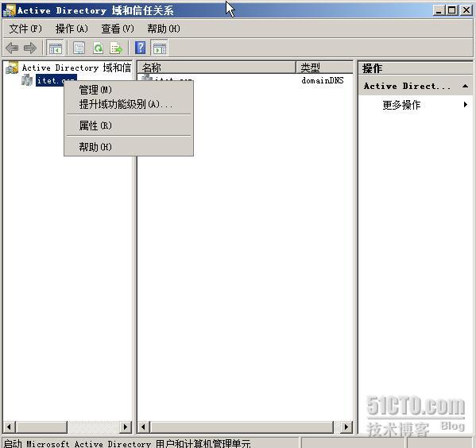Viewport: 476px width, 448px height.
Task: Open the 查看(V) menu
Action: [118, 29]
